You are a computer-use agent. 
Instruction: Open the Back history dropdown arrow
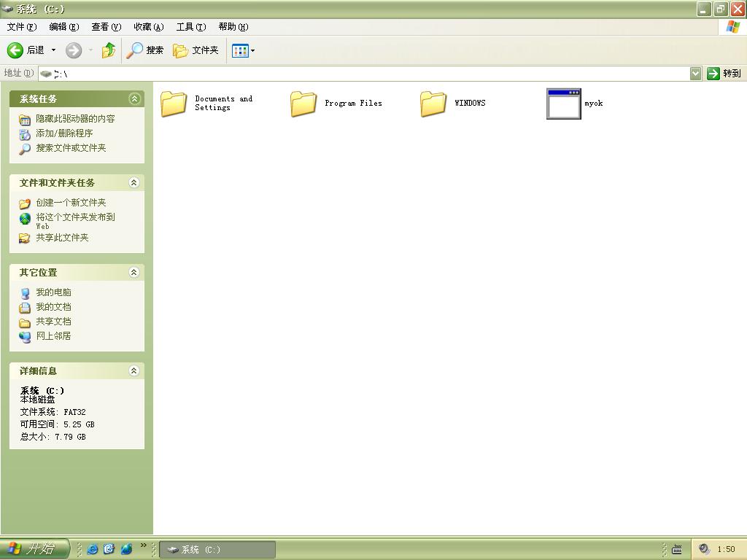[x=53, y=50]
